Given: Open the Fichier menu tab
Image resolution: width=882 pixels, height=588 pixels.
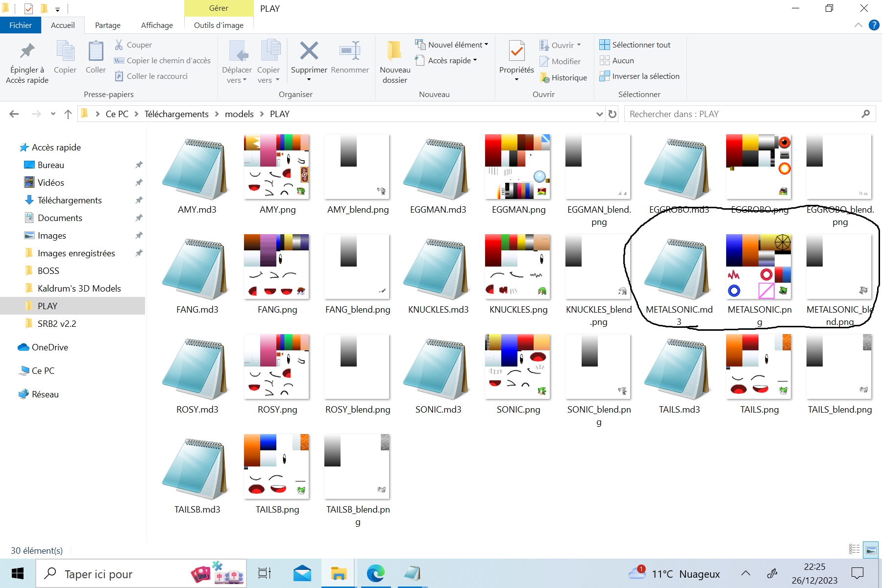Looking at the screenshot, I should (21, 25).
